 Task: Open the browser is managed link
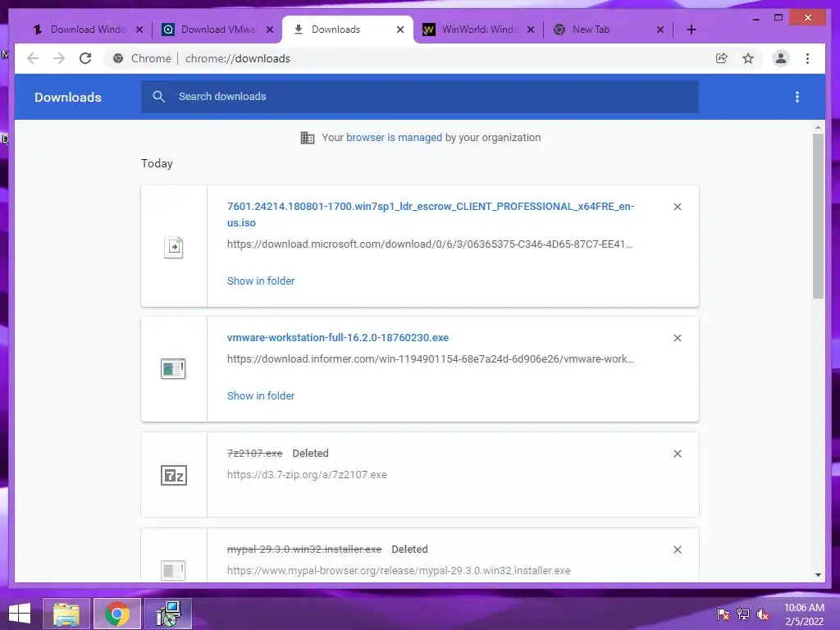click(x=394, y=137)
